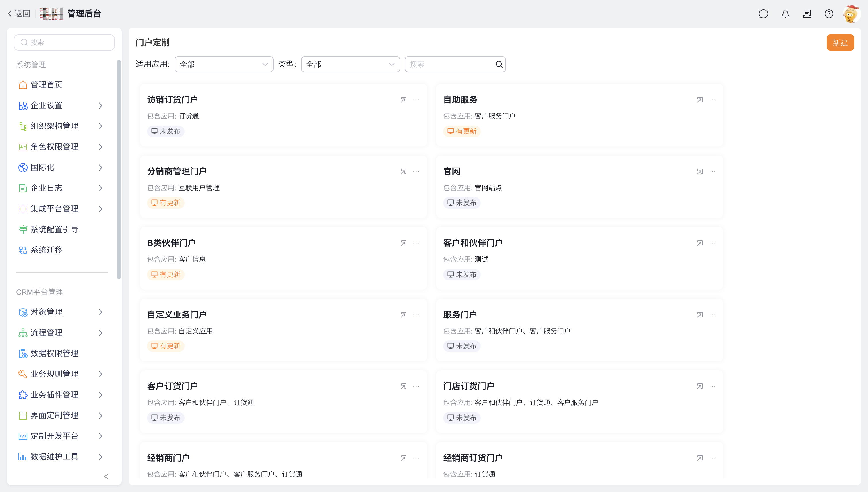Viewport: 868px width, 492px height.
Task: Open the help question mark icon
Action: pos(828,14)
